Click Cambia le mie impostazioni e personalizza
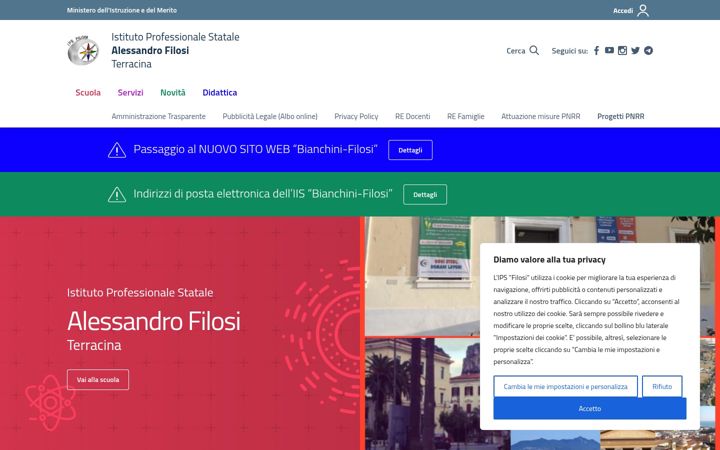The width and height of the screenshot is (720, 450). [565, 386]
